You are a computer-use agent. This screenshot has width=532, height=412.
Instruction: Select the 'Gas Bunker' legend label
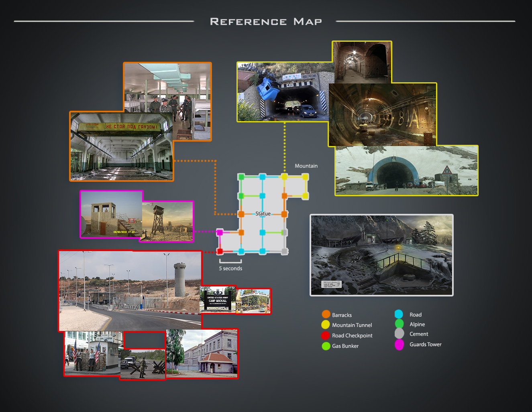(x=345, y=346)
